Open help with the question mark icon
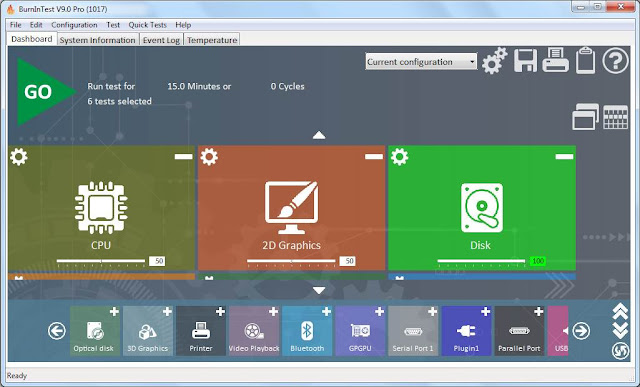Image resolution: width=640 pixels, height=387 pixels. pyautogui.click(x=615, y=60)
